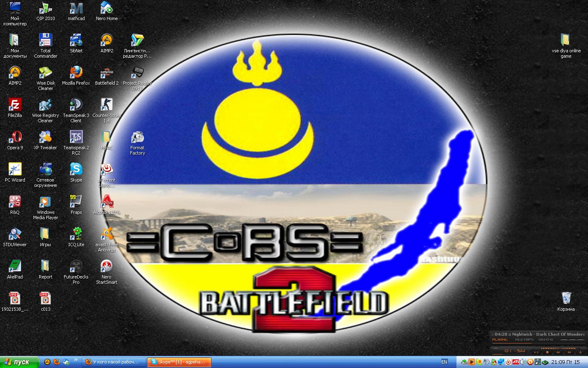Click the Пуск start button

(20, 362)
